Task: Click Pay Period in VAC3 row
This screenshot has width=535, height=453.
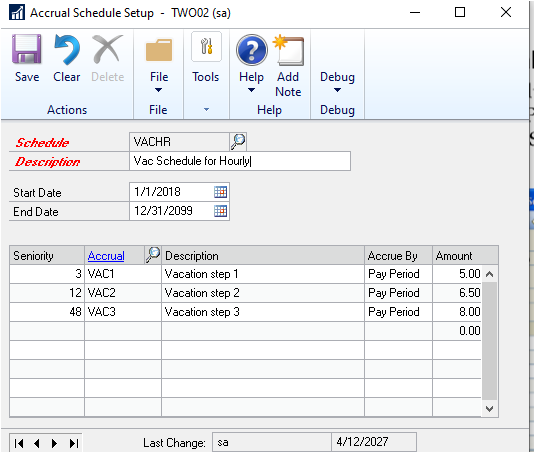Action: [x=398, y=312]
